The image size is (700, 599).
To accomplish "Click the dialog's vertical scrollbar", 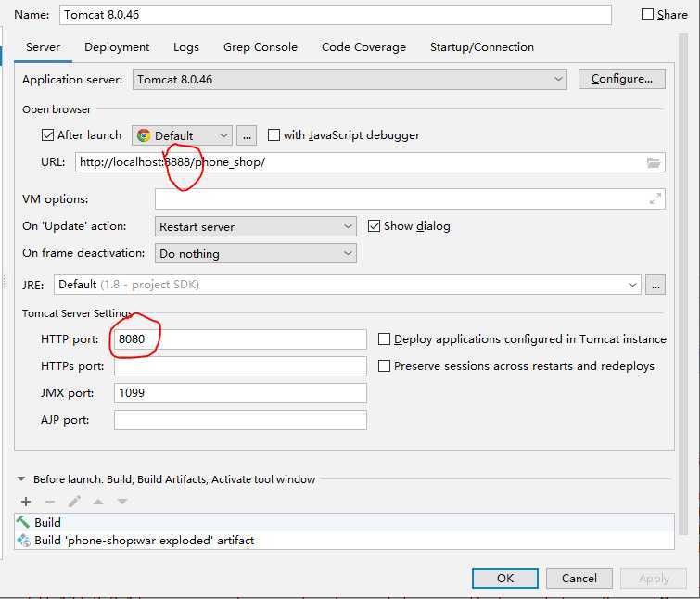I will tap(683, 284).
